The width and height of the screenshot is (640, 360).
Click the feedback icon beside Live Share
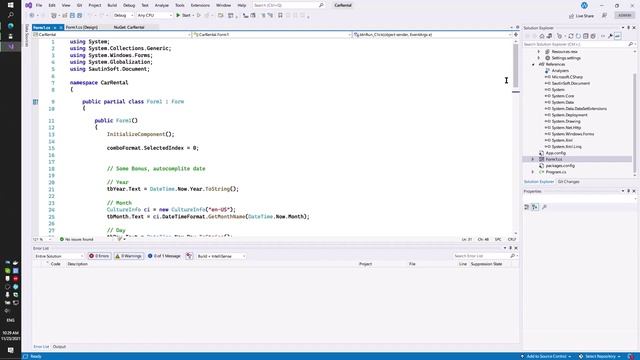click(x=604, y=16)
